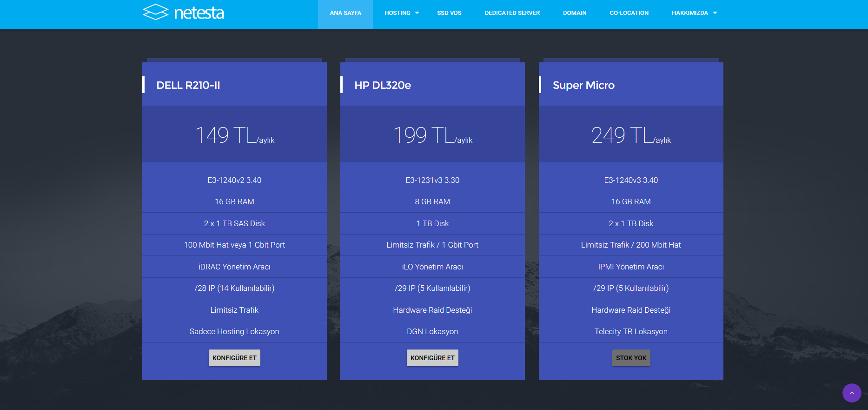
Task: Click the Sadece Hosting Lokasyon row
Action: click(x=234, y=331)
